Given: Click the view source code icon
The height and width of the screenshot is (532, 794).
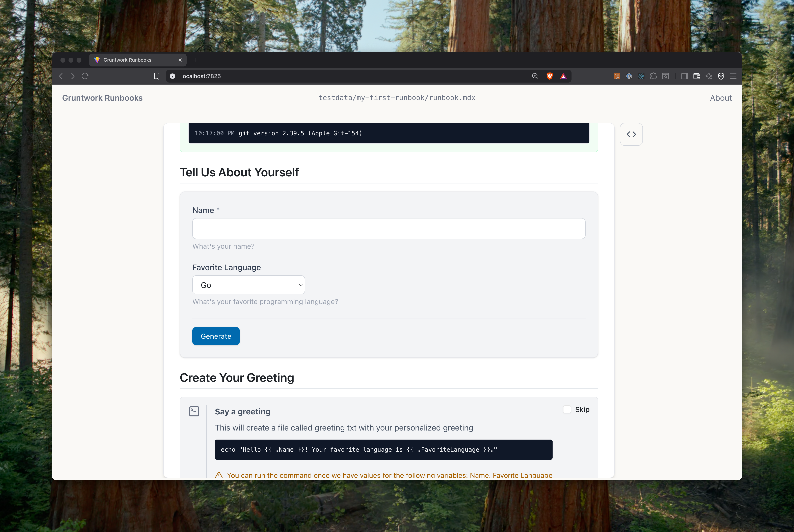Looking at the screenshot, I should coord(631,134).
